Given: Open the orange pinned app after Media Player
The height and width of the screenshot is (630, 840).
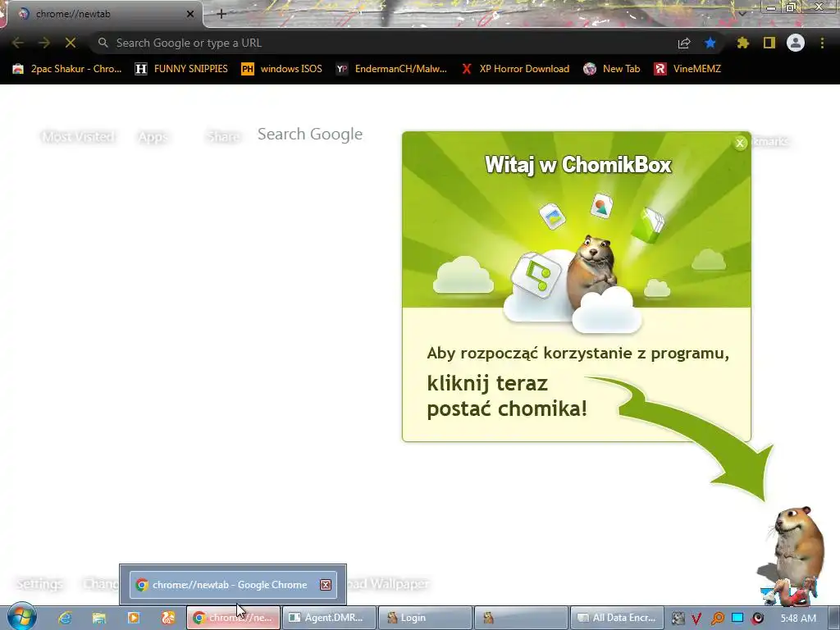Looking at the screenshot, I should (168, 618).
